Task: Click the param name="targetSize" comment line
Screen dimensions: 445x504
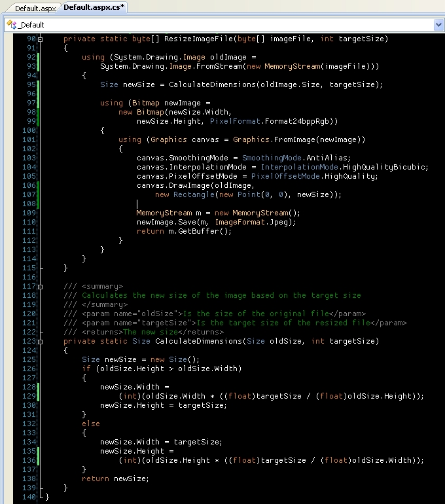Action: pyautogui.click(x=235, y=323)
